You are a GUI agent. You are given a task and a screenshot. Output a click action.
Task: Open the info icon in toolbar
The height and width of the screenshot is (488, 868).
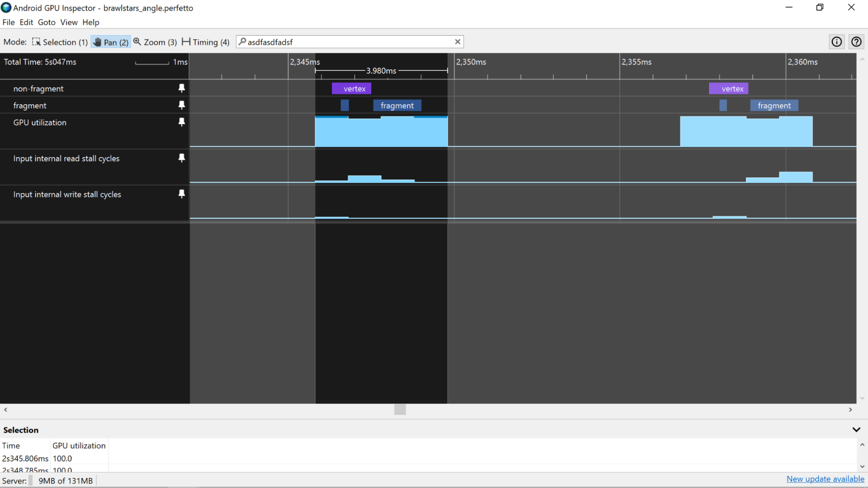pos(837,42)
